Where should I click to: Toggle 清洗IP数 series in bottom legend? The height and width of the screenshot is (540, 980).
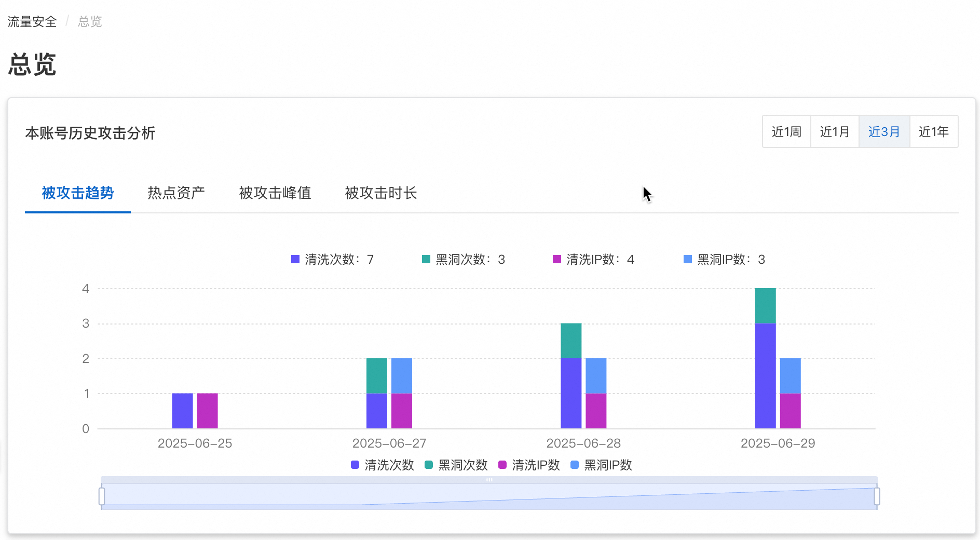529,465
